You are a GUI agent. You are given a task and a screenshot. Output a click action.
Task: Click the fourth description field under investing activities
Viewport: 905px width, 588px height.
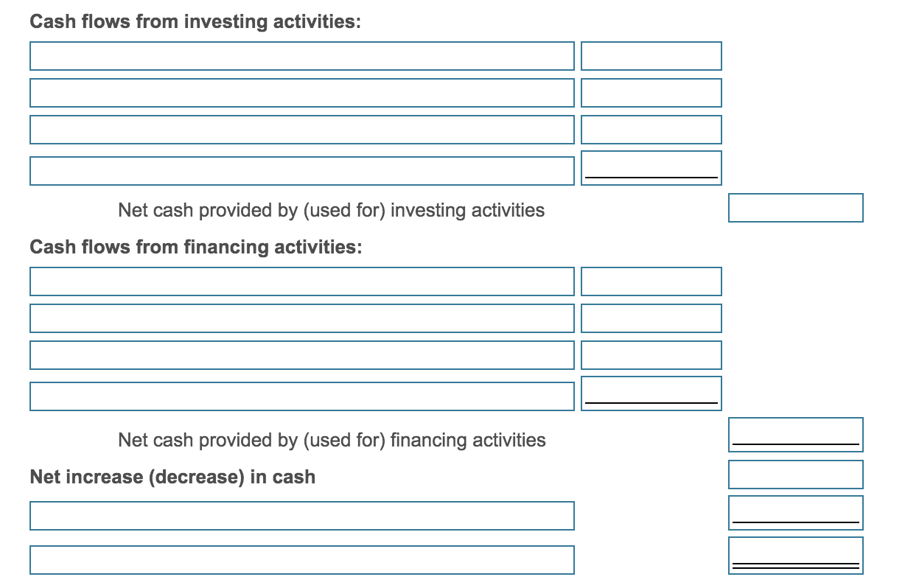[x=302, y=170]
